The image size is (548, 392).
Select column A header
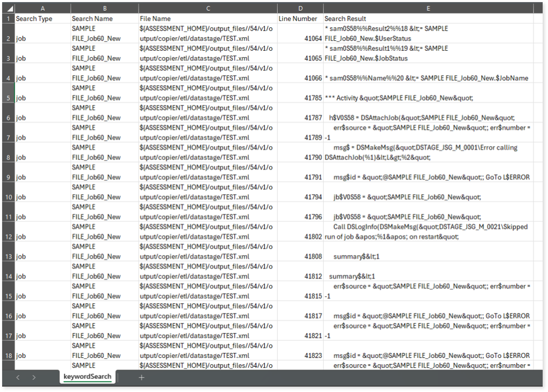(x=42, y=9)
